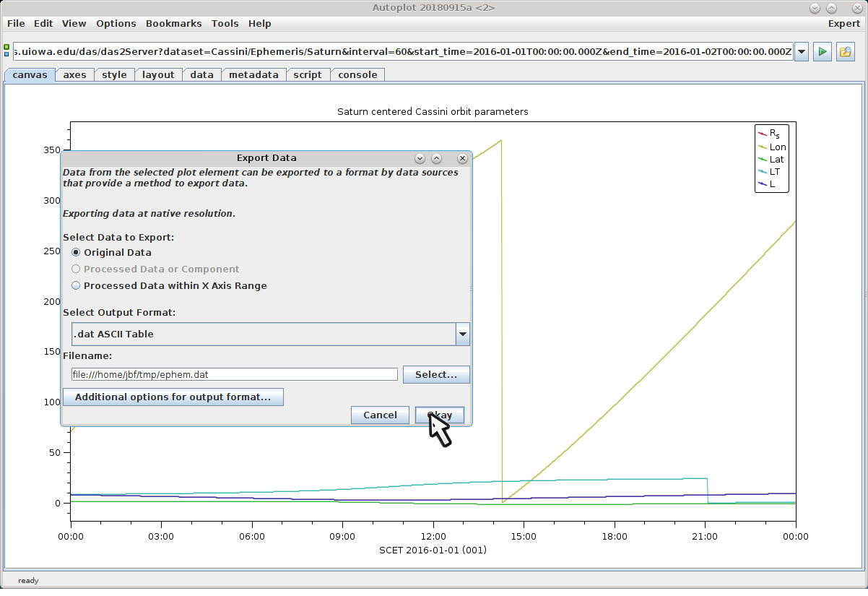The width and height of the screenshot is (868, 596).
Task: Open the Tools menu
Action: (225, 24)
